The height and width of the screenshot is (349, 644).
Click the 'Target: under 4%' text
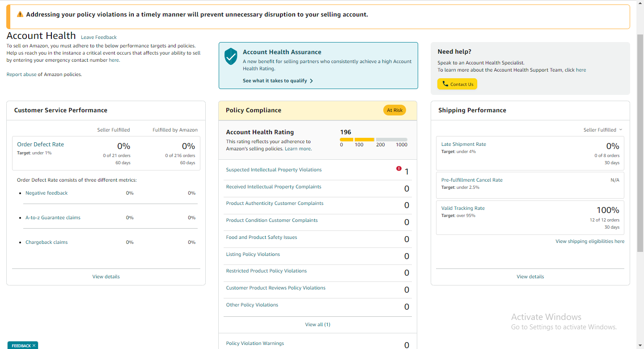458,152
